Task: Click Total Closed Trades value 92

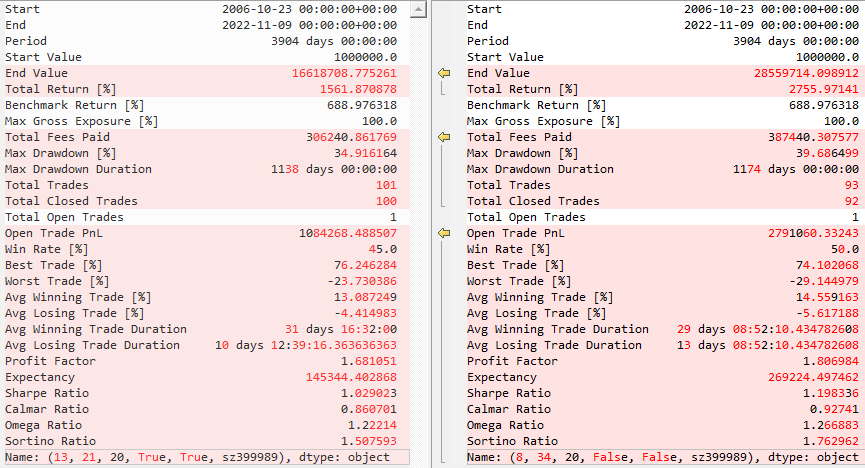Action: (852, 201)
